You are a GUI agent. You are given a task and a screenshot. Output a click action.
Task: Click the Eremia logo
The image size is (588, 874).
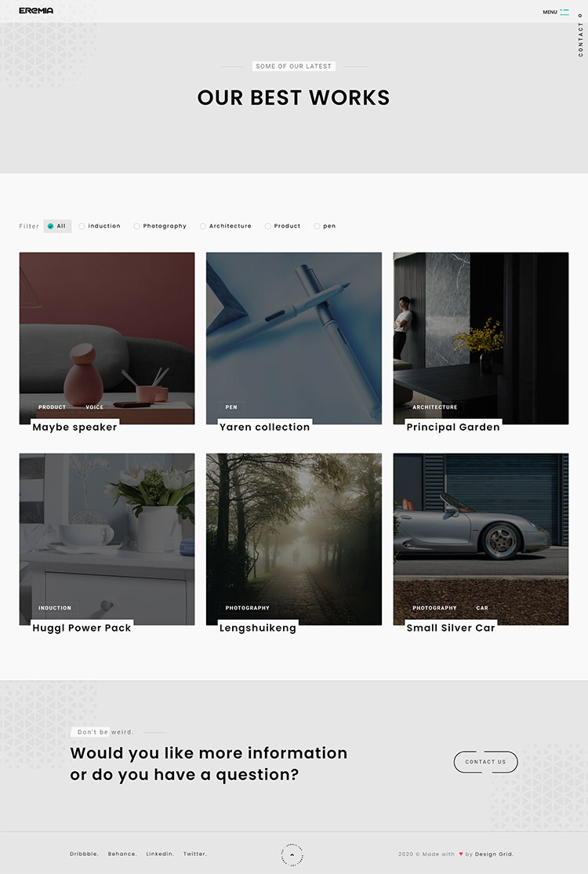36,11
